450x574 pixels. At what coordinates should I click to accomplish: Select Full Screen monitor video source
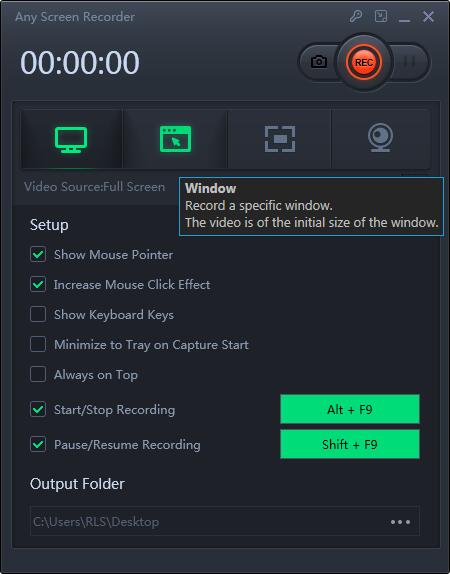click(x=71, y=139)
